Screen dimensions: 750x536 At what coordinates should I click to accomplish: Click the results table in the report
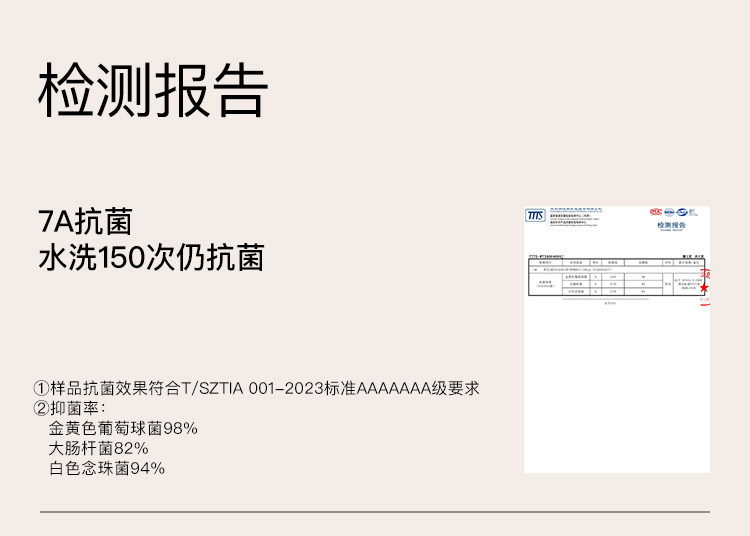point(615,280)
